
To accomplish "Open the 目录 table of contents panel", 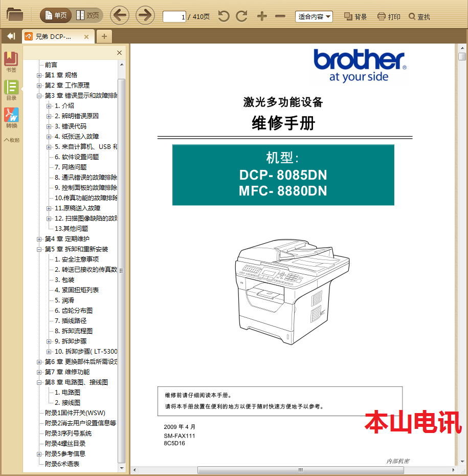I will pos(11,90).
